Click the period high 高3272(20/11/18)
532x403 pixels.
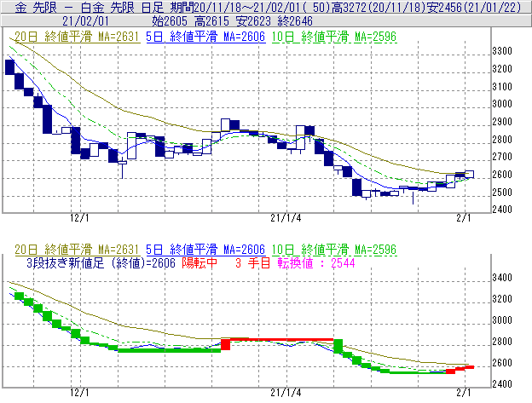(378, 7)
